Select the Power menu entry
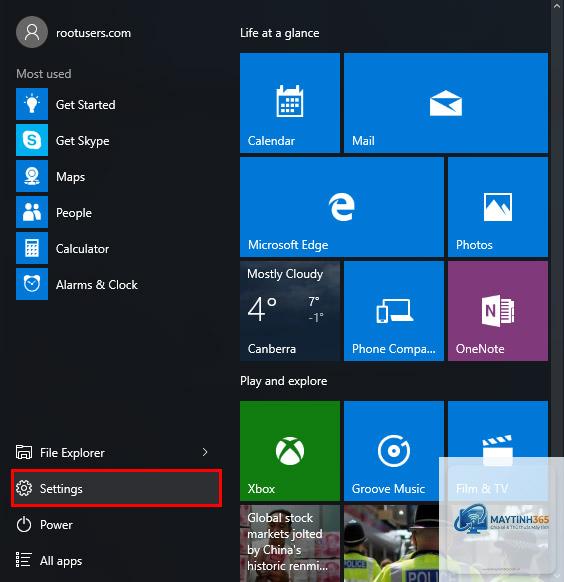 point(117,524)
